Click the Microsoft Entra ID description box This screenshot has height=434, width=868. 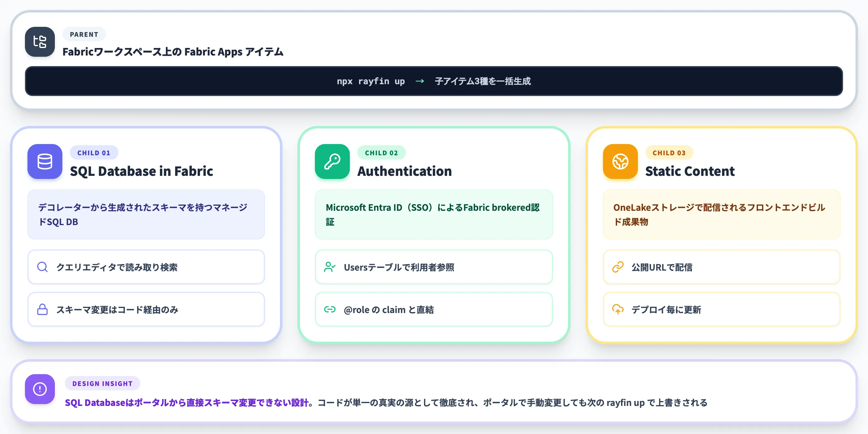pos(434,214)
